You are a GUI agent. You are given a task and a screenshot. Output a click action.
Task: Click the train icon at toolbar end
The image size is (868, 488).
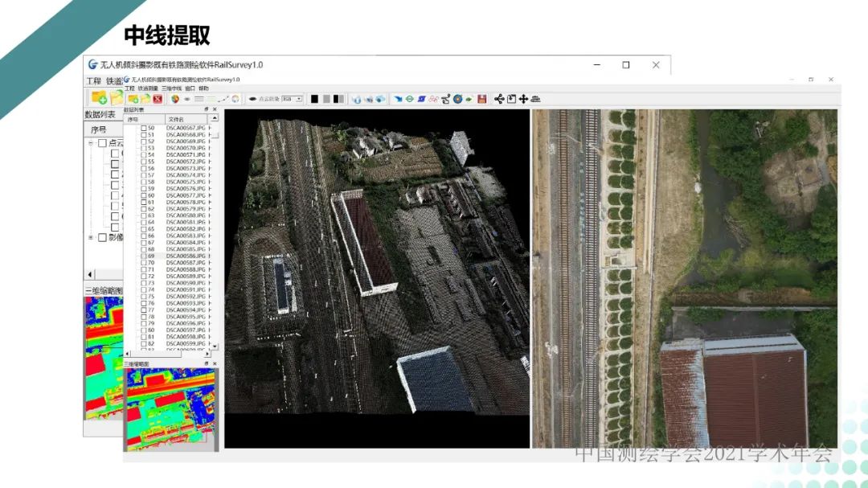[536, 99]
